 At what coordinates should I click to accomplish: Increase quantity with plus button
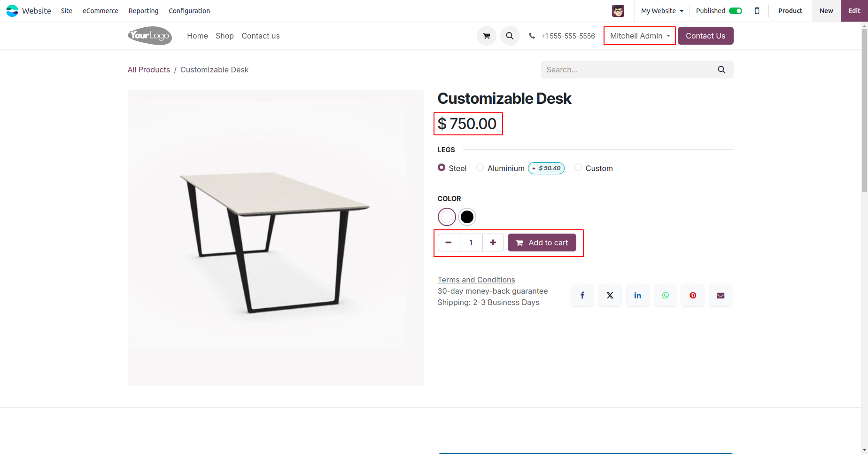(493, 243)
